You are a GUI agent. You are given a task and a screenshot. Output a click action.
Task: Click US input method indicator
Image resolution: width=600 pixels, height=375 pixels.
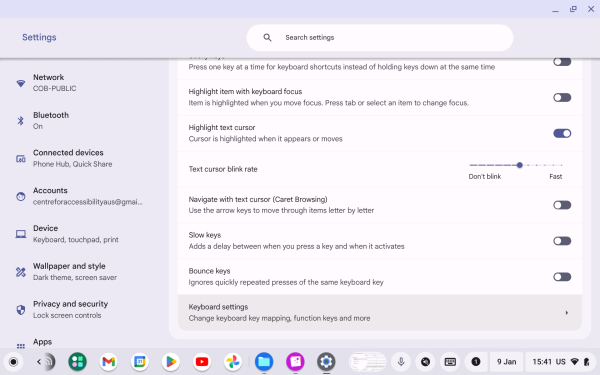point(561,362)
